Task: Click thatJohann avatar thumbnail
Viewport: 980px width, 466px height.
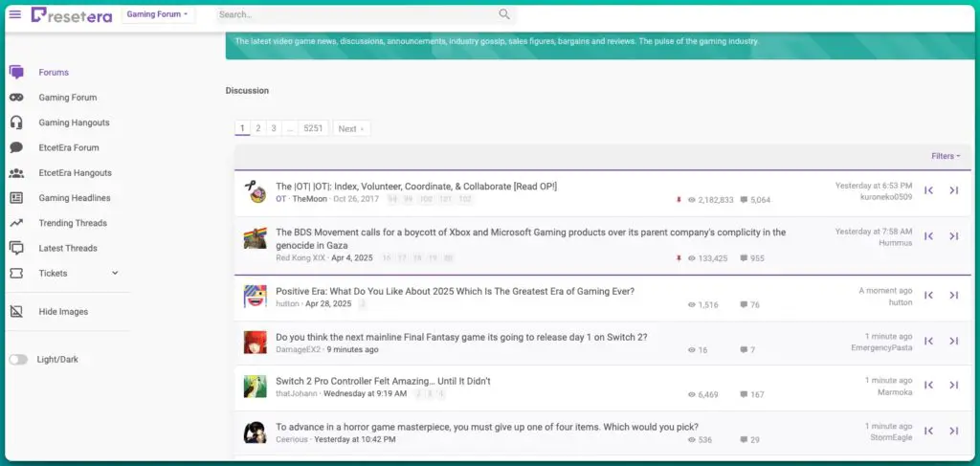Action: 255,387
